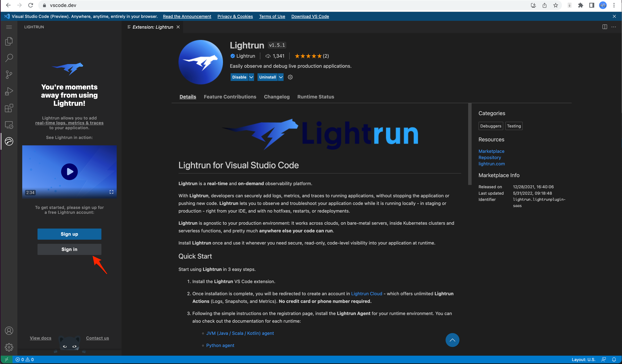Open the editor More Actions ellipsis menu
The height and width of the screenshot is (364, 622).
[x=614, y=27]
